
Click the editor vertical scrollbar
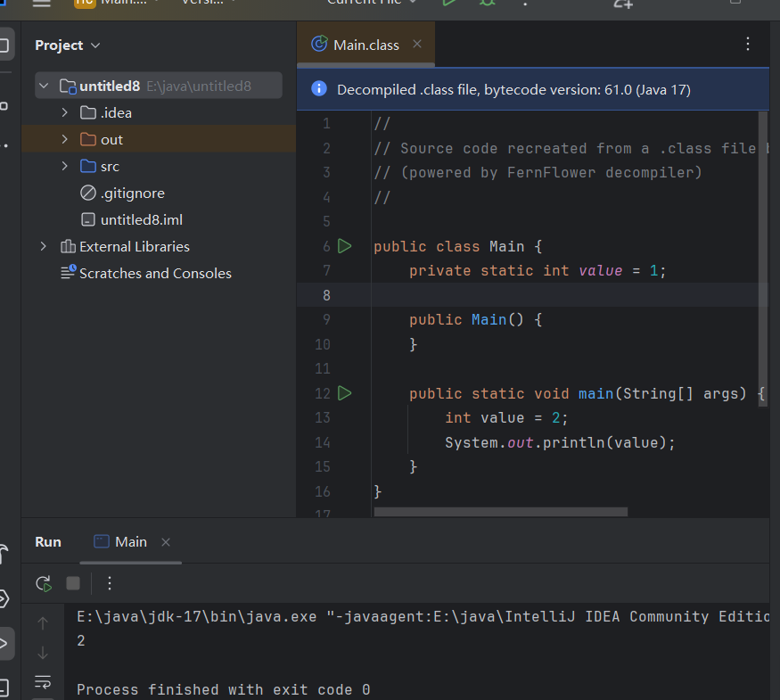tap(762, 259)
